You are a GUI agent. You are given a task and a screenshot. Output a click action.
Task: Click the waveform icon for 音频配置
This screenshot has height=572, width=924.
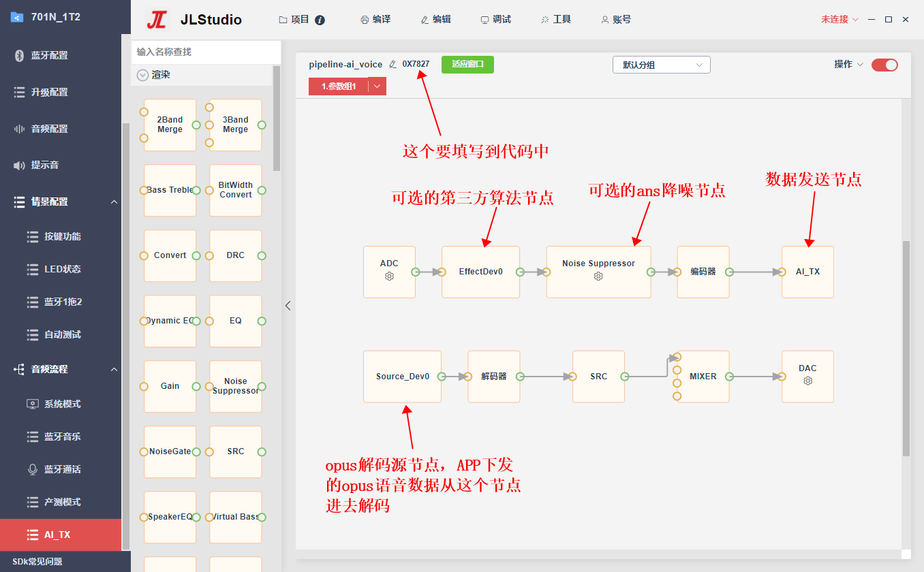(x=19, y=129)
